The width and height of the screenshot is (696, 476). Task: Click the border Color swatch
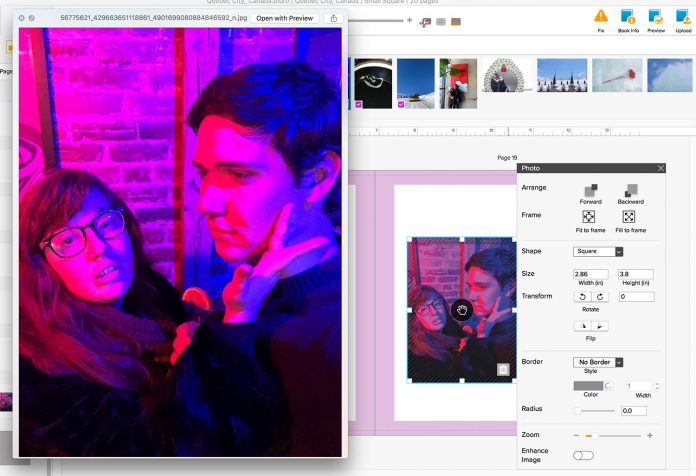(x=589, y=385)
